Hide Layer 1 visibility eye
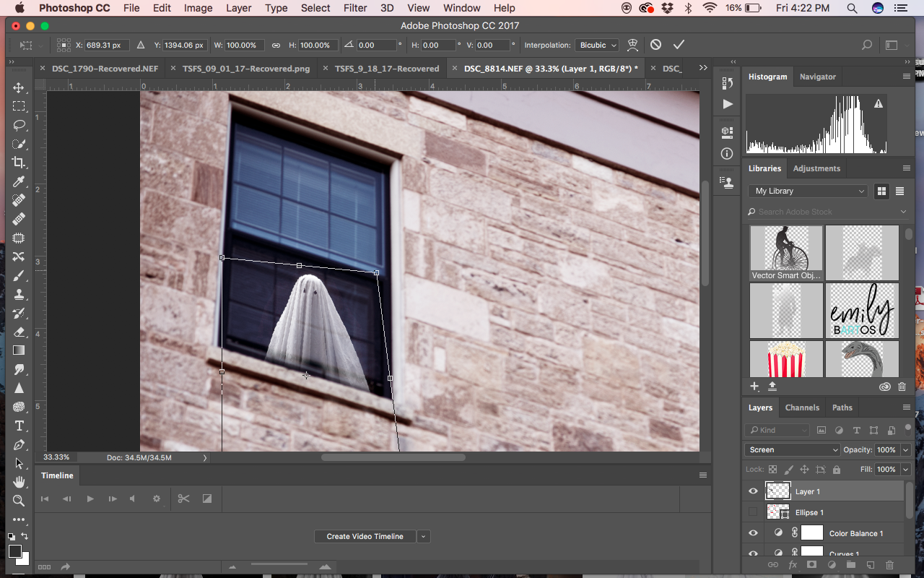The image size is (924, 578). tap(754, 491)
